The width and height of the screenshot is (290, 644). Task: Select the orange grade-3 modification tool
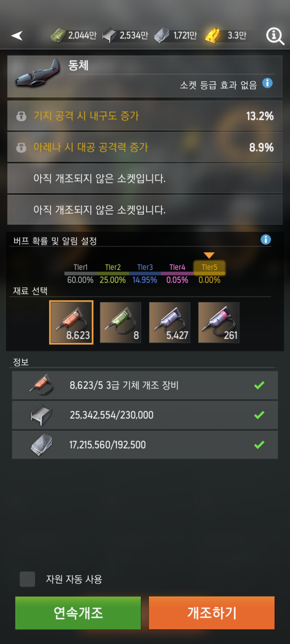[71, 322]
